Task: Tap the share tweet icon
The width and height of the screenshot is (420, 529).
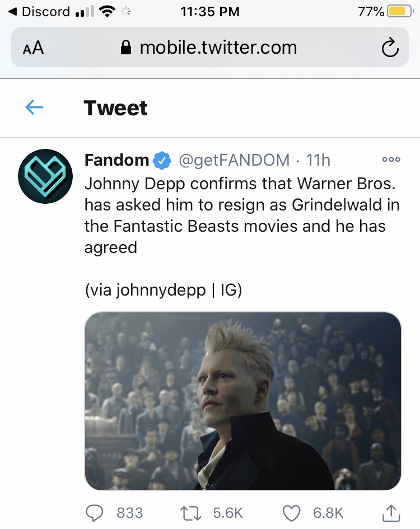Action: coord(391,512)
